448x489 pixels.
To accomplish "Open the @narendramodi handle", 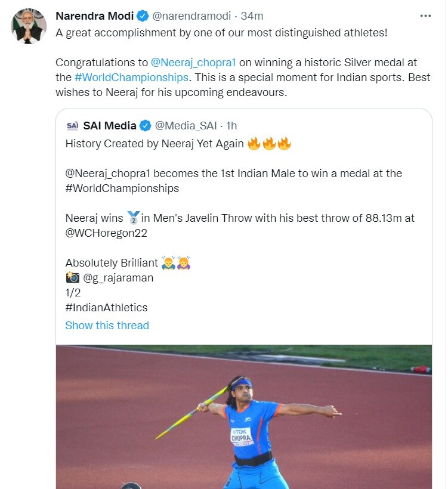I will click(x=191, y=16).
